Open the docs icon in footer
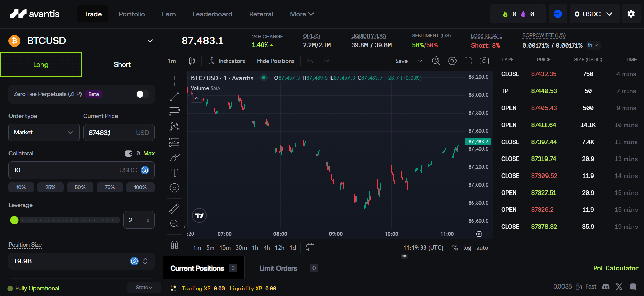This screenshot has width=644, height=296. point(633,287)
